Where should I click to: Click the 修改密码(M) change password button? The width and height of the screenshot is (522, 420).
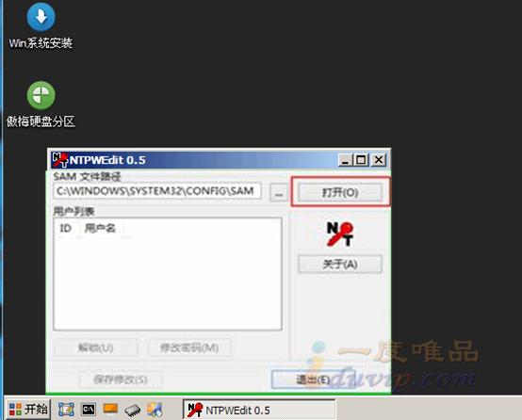click(x=189, y=347)
